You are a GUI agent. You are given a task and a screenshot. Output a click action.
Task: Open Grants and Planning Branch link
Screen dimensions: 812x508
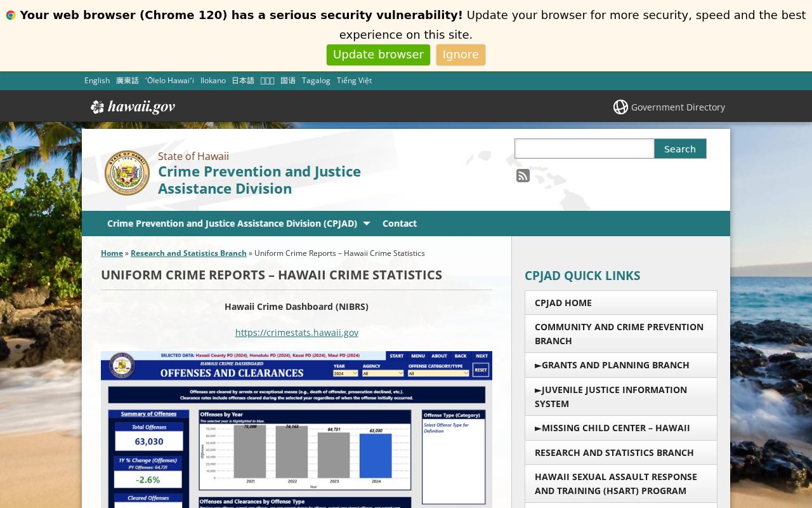(x=621, y=365)
